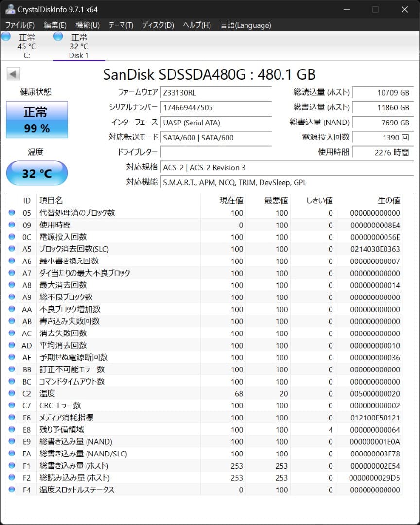The width and height of the screenshot is (420, 525).
Task: Click the blue status dot beside CRC エラー数
Action: pos(12,405)
